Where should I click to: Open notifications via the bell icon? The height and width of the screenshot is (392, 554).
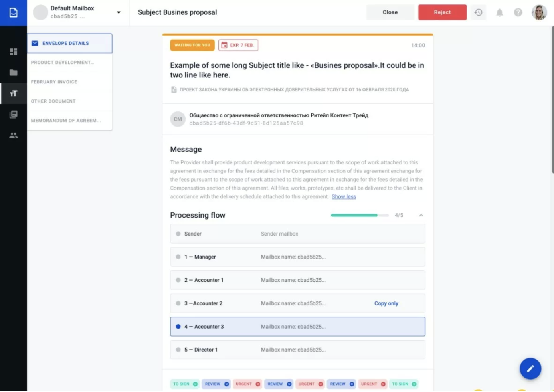[499, 12]
